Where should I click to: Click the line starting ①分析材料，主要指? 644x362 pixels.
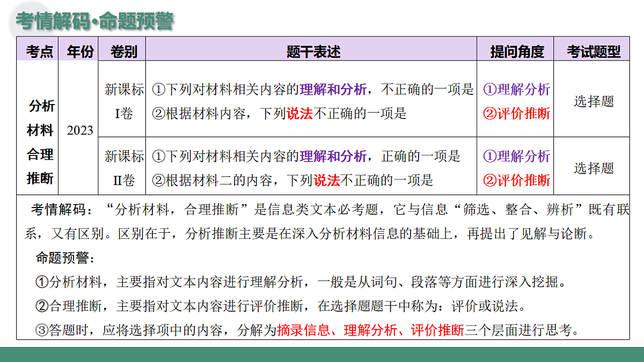(301, 282)
